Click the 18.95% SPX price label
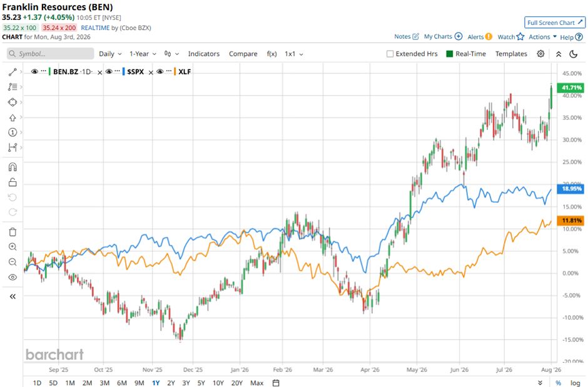The image size is (588, 387). pos(570,188)
